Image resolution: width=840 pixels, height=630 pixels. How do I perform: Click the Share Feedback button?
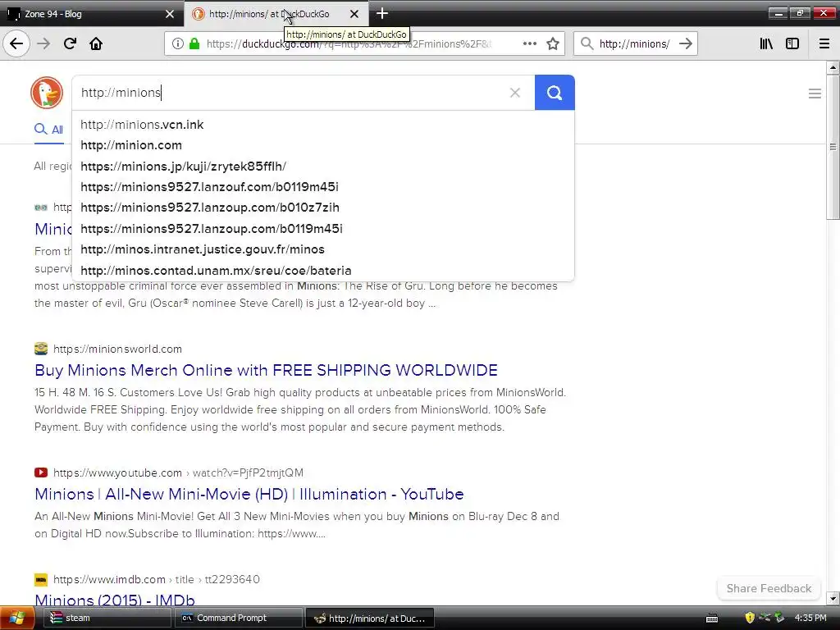click(x=769, y=588)
